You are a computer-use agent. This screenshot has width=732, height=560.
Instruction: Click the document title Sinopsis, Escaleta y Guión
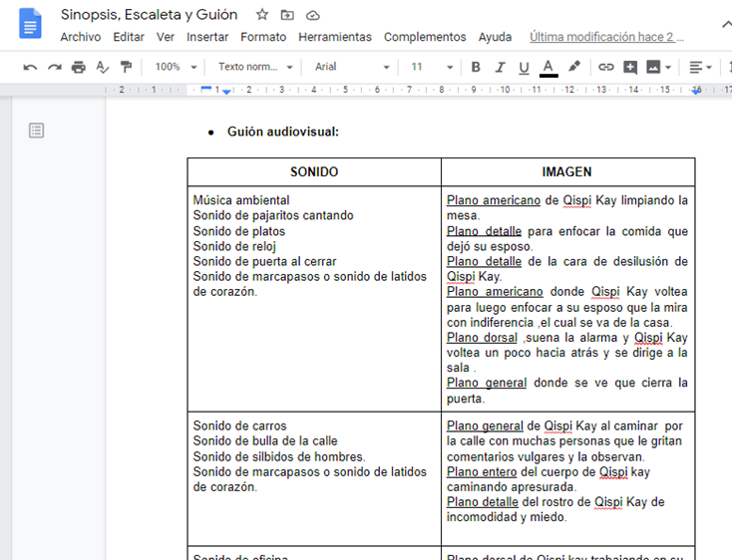149,15
